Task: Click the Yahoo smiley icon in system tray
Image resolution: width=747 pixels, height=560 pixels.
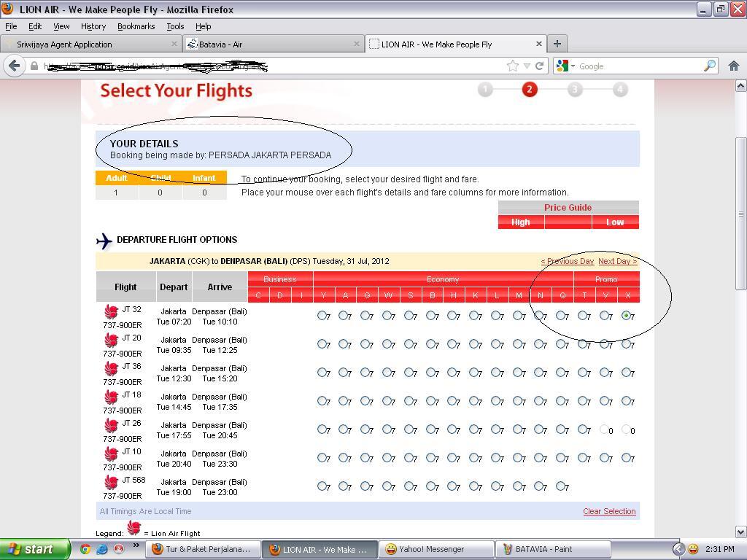Action: [693, 549]
